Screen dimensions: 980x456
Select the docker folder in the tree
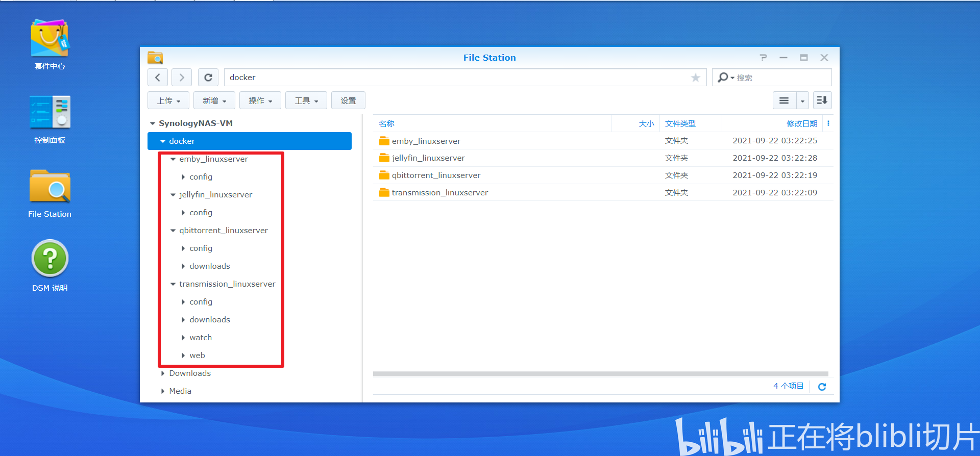(250, 141)
